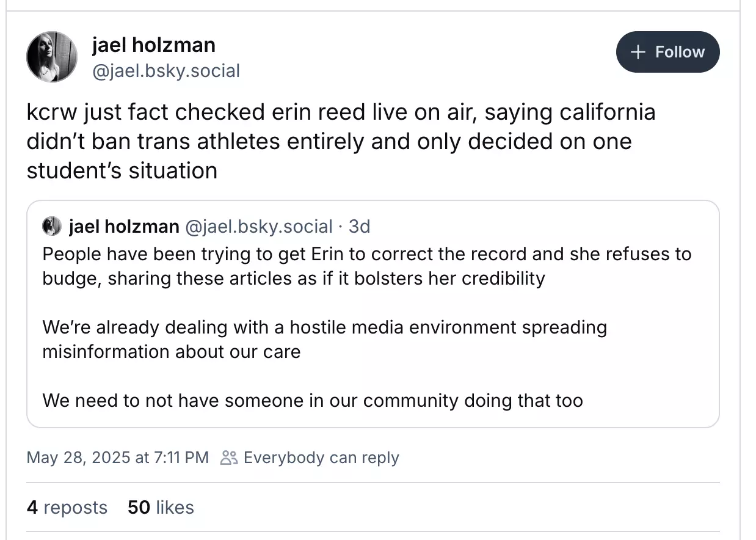Click the plus icon on the Follow button
This screenshot has height=540, width=756.
(638, 53)
